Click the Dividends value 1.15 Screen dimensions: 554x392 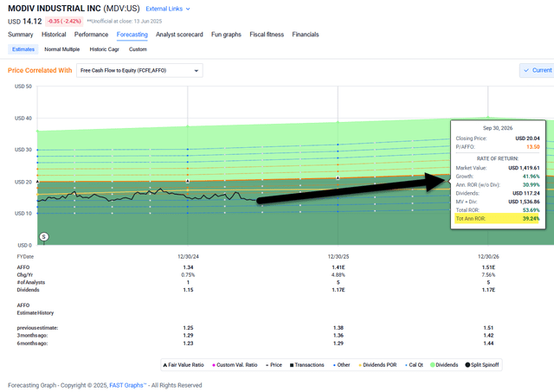188,290
